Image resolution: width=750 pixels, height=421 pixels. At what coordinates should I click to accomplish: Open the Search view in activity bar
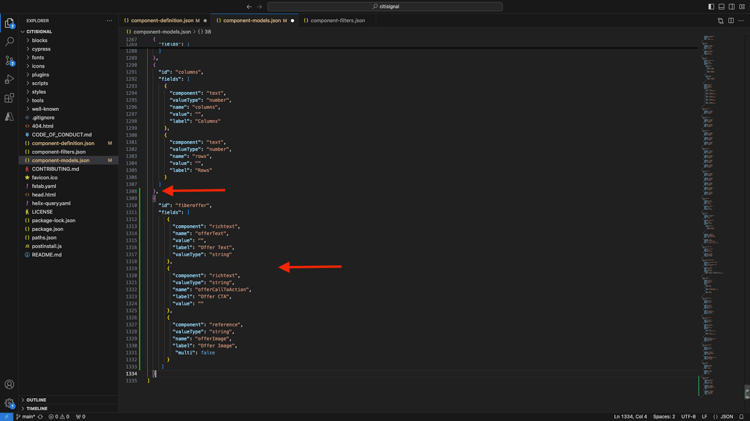(9, 42)
